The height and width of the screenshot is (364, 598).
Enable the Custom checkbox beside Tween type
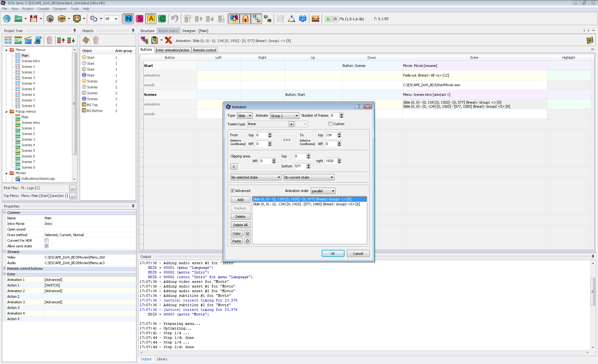pos(330,124)
